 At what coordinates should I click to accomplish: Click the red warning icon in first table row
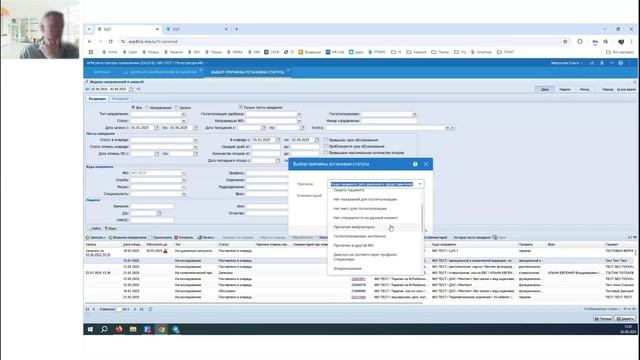click(165, 251)
